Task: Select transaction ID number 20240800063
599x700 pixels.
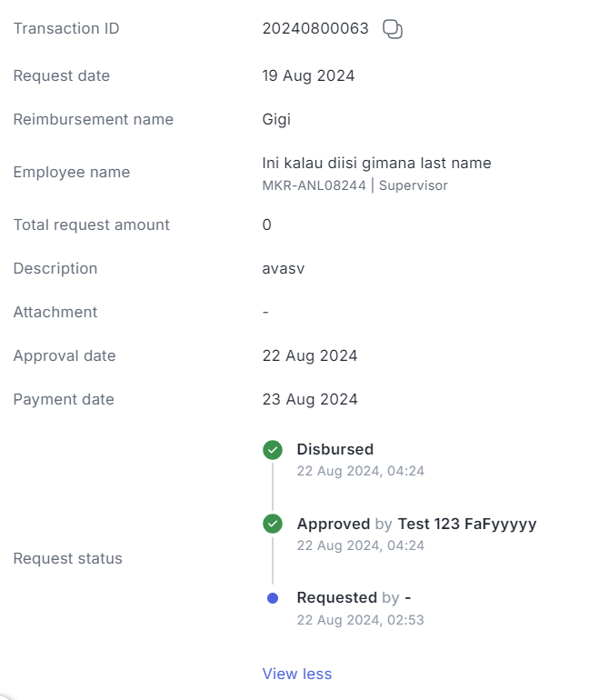Action: click(315, 28)
